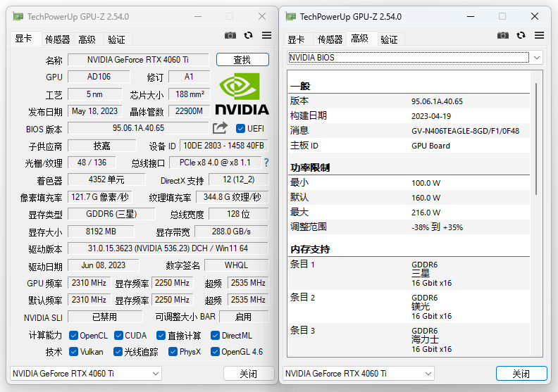Toggle the OpenGL 4.6 checkbox
Image resolution: width=558 pixels, height=392 pixels.
(215, 352)
